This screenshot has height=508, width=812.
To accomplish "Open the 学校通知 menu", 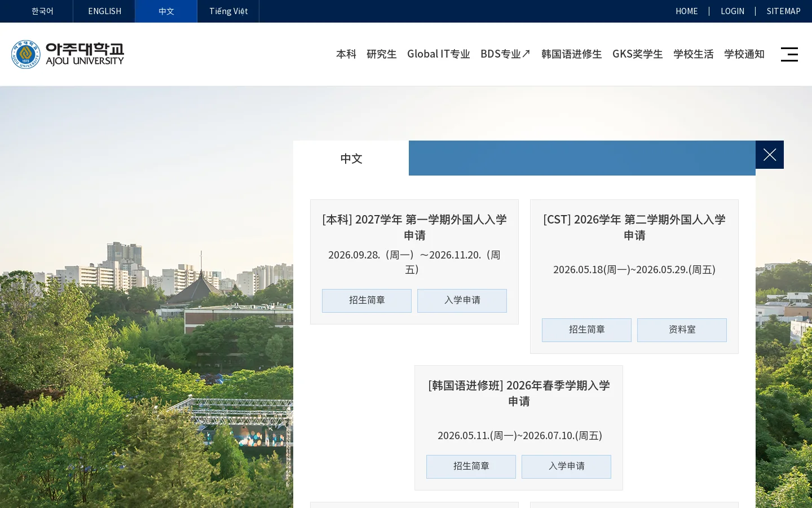I will coord(744,54).
